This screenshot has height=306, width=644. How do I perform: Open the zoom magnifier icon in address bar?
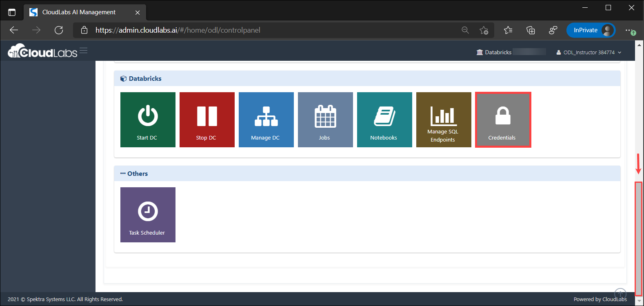click(x=465, y=30)
